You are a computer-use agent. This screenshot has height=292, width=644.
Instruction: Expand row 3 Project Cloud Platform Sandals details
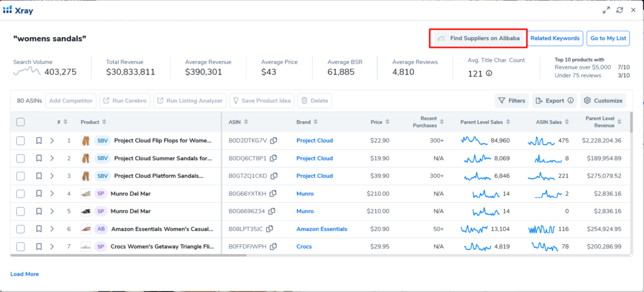[52, 176]
